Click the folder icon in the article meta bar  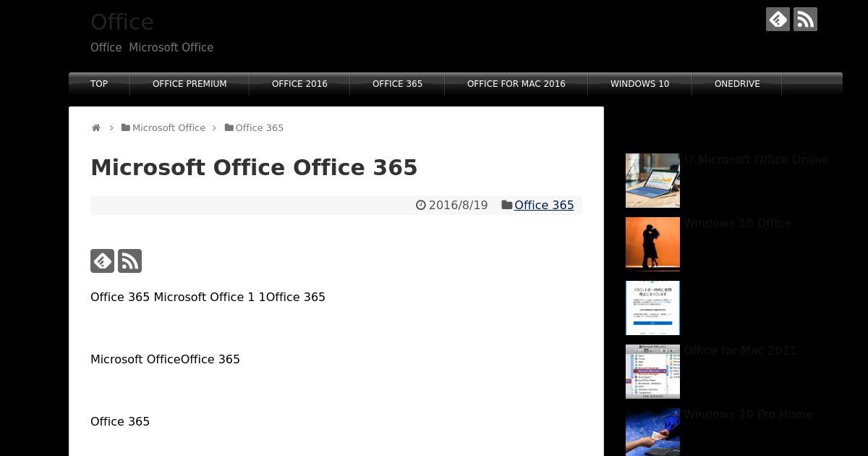click(507, 205)
